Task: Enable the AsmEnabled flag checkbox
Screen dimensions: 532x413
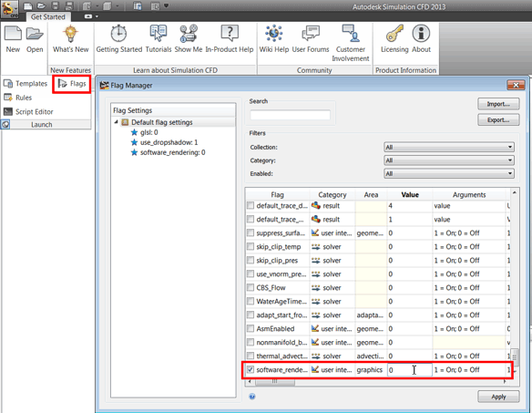Action: [251, 328]
